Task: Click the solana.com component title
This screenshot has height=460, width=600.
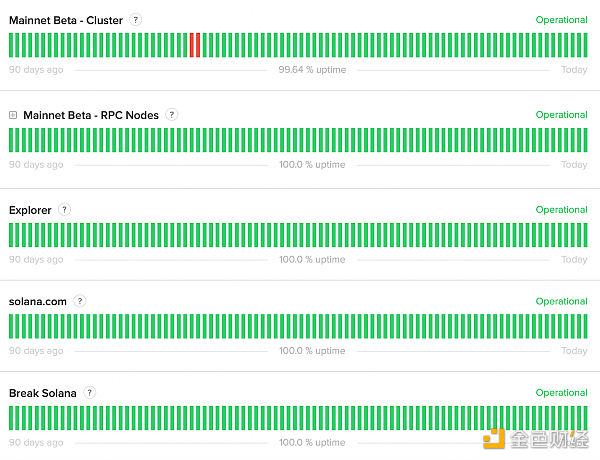Action: tap(38, 302)
